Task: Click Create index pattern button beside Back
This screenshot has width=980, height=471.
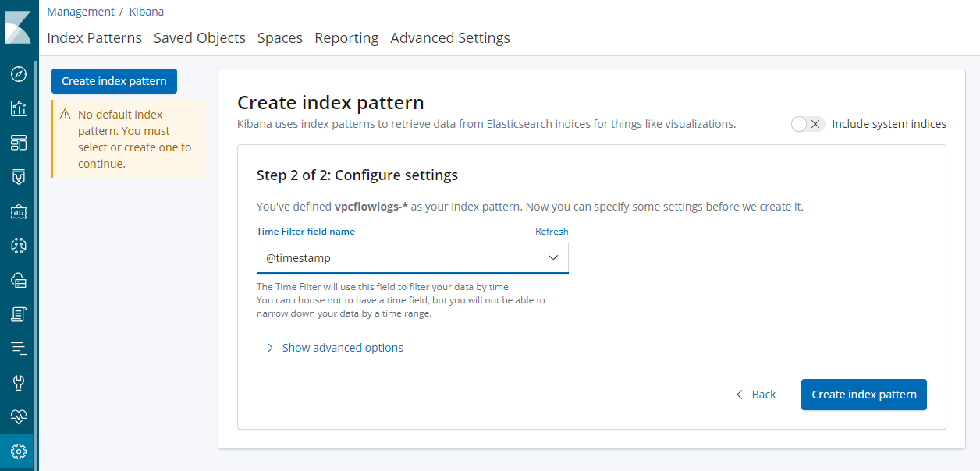Action: coord(864,395)
